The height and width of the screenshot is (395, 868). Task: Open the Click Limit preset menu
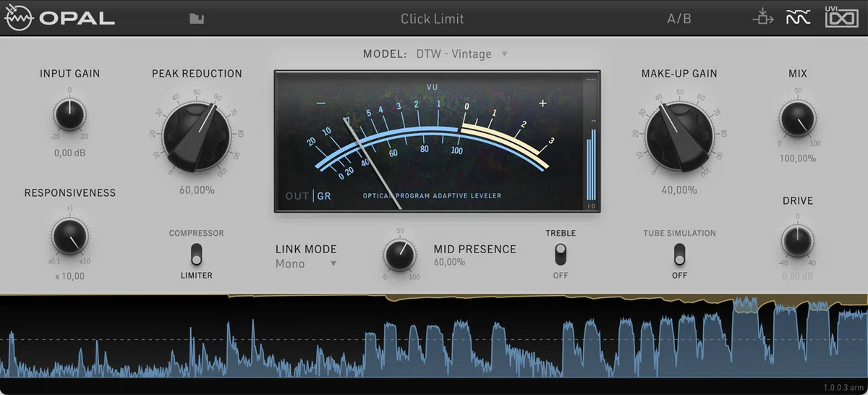[x=433, y=19]
